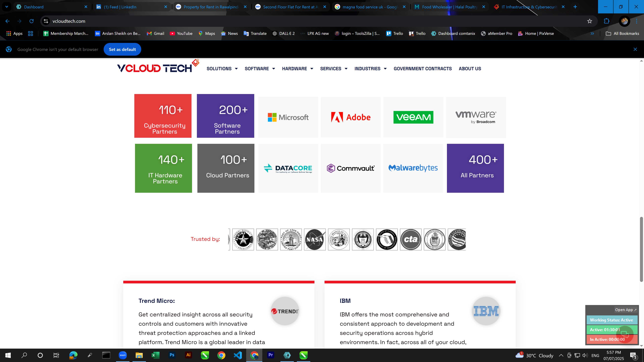
Task: Switch to the Dashboard tab
Action: pos(52,7)
